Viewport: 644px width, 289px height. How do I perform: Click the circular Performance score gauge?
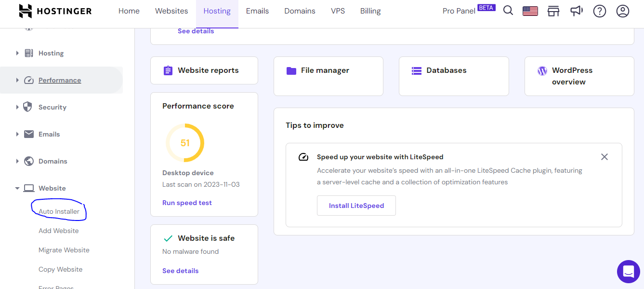click(x=185, y=142)
